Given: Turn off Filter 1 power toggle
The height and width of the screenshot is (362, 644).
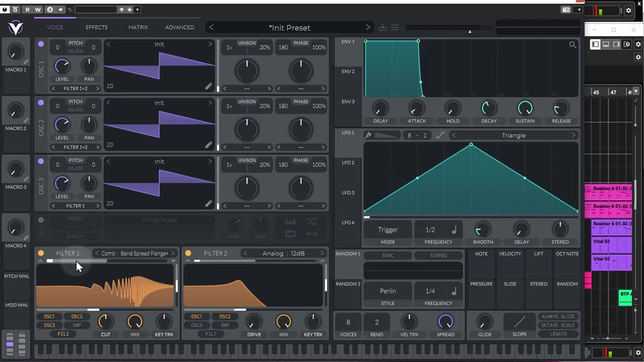Looking at the screenshot, I should [x=41, y=253].
